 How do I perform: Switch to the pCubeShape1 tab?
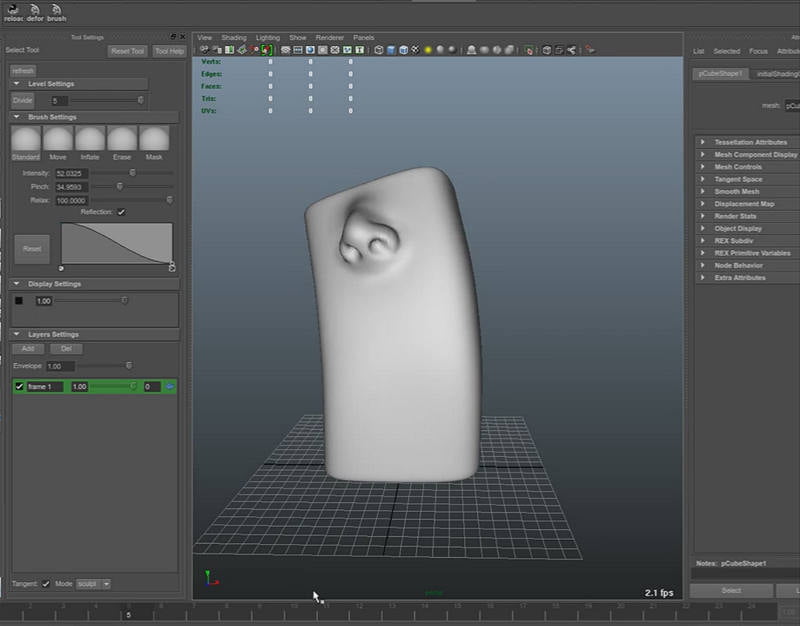719,73
